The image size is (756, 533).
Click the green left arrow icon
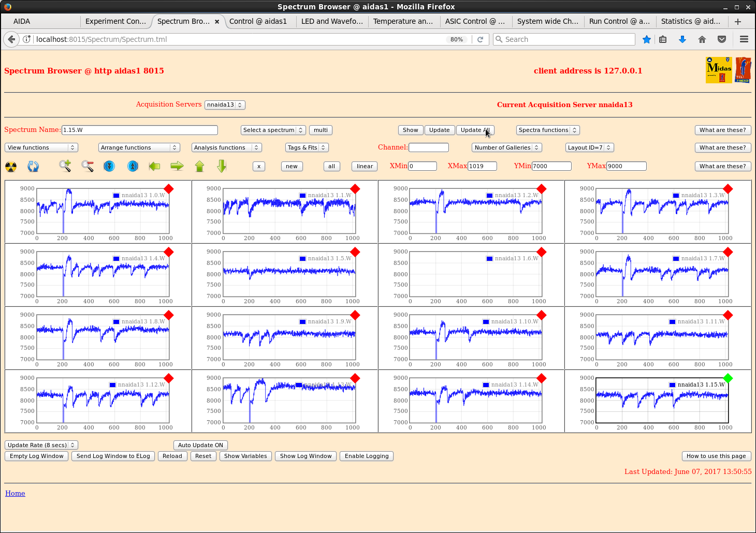[154, 166]
